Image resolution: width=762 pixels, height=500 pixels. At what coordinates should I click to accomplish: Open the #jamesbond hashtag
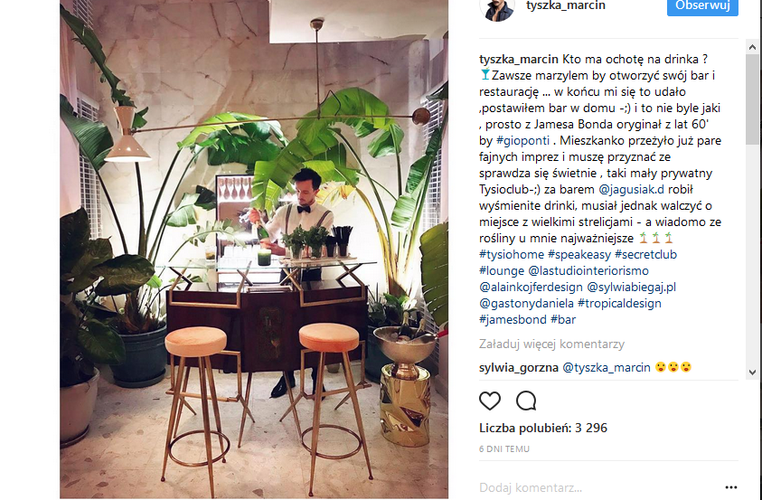(x=513, y=320)
